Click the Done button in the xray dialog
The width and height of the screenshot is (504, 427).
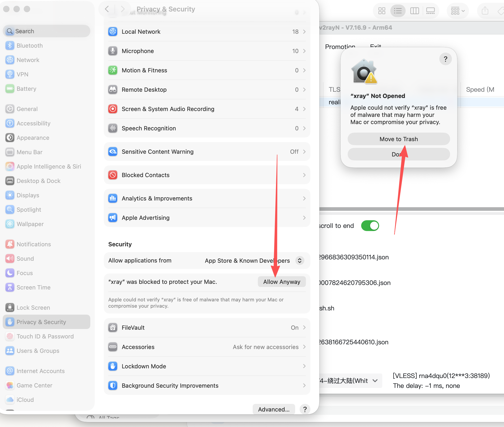399,154
